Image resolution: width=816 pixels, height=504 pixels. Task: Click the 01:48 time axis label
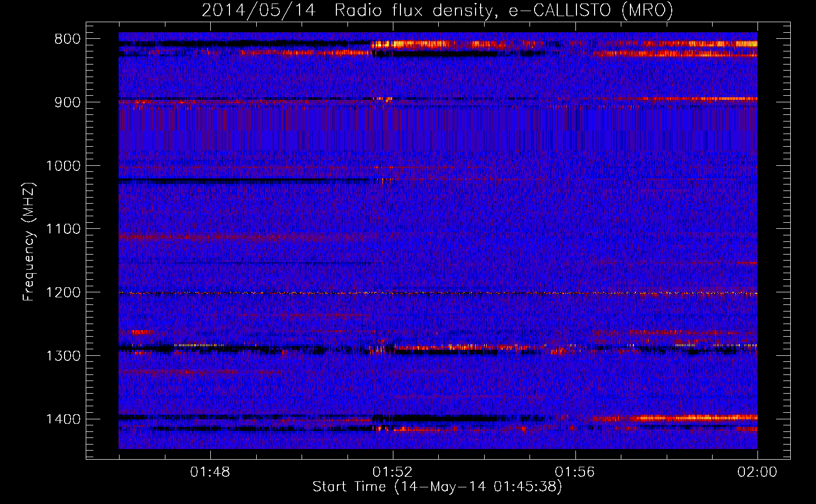point(210,472)
